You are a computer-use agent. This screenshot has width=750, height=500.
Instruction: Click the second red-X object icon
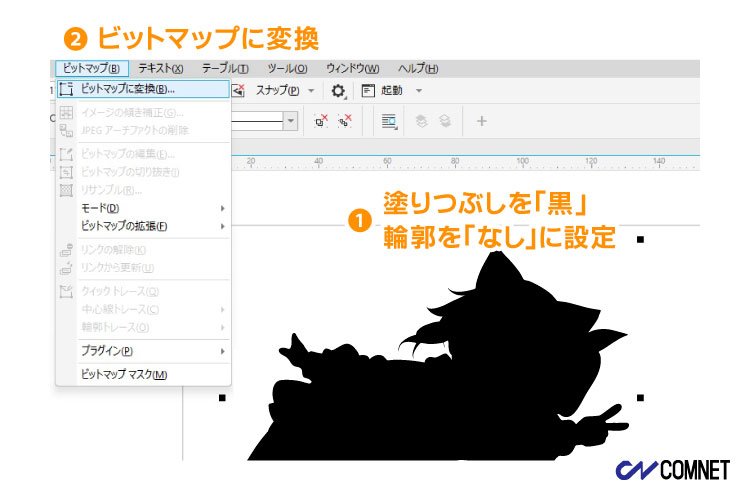[344, 121]
